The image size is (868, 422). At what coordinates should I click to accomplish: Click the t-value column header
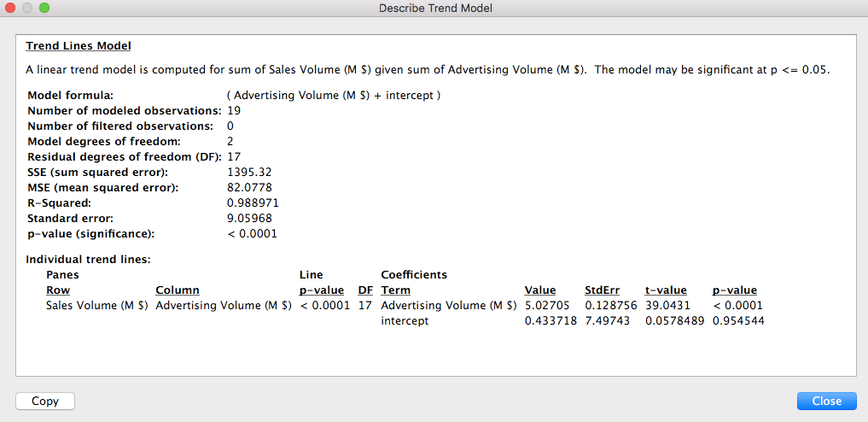(x=665, y=290)
